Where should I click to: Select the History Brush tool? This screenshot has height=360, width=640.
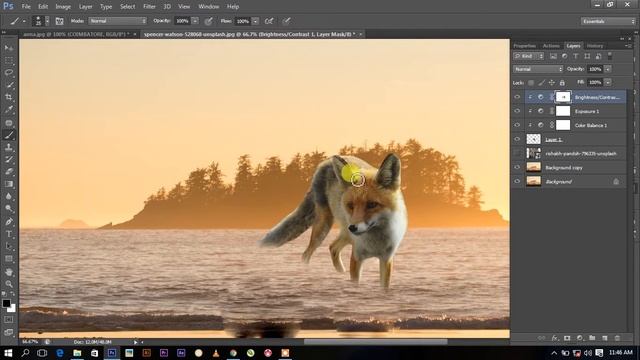pos(9,160)
